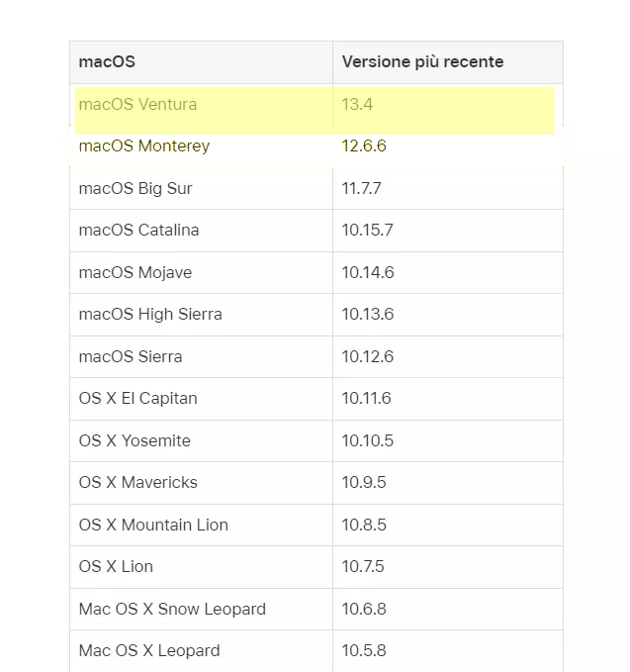This screenshot has height=672, width=630.
Task: Select the OS X El Capitan cell
Action: tap(137, 399)
